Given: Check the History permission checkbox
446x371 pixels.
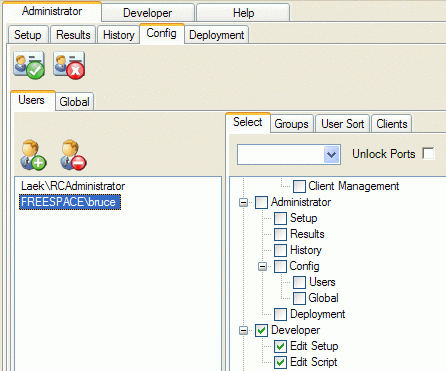Looking at the screenshot, I should click(x=280, y=250).
